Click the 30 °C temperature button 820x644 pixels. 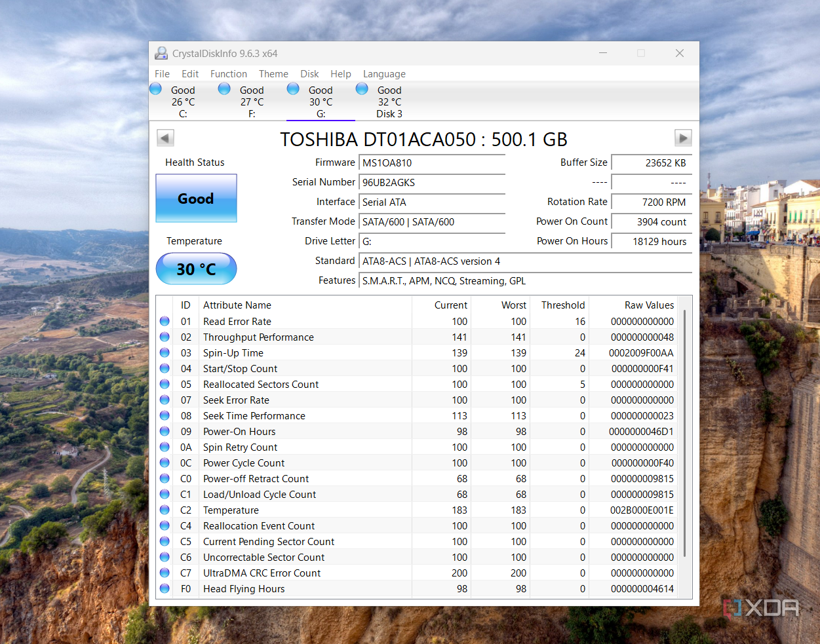(196, 269)
